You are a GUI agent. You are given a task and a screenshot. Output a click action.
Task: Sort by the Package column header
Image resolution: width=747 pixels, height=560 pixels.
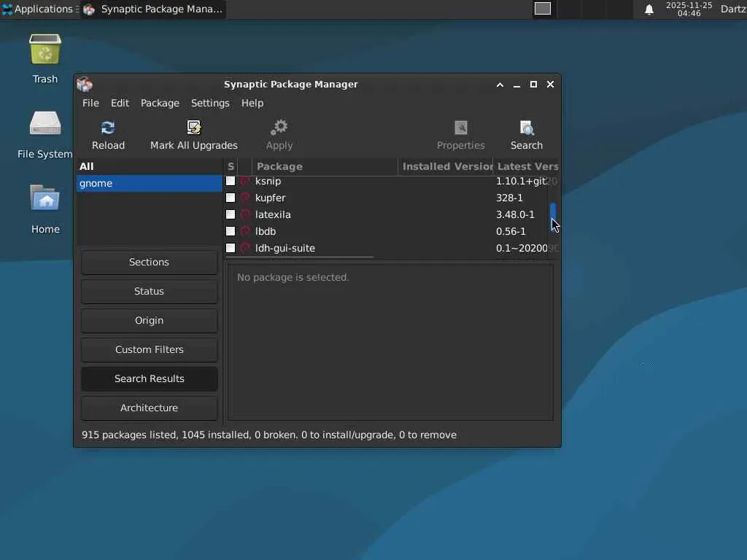point(325,166)
